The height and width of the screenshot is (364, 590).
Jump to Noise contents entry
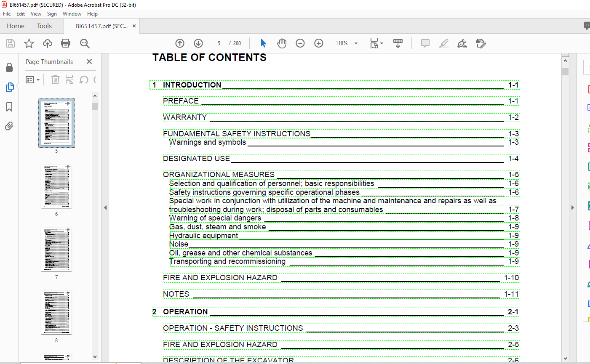pos(344,244)
